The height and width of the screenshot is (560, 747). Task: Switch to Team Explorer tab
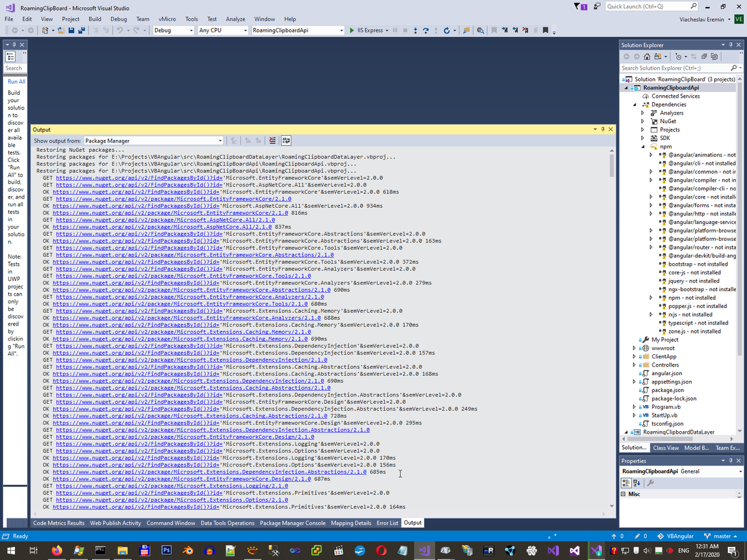tap(728, 448)
